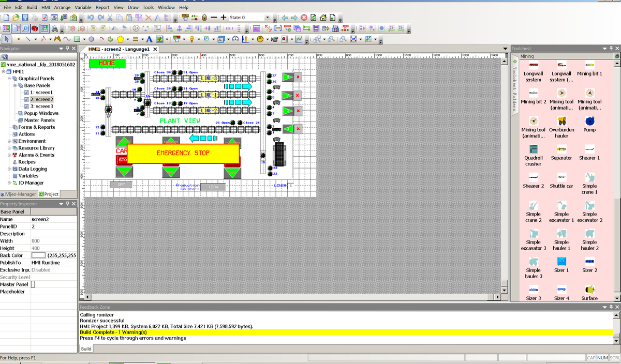Click the red stop circle icon
Screen dimensions: 621x364
[x=304, y=18]
